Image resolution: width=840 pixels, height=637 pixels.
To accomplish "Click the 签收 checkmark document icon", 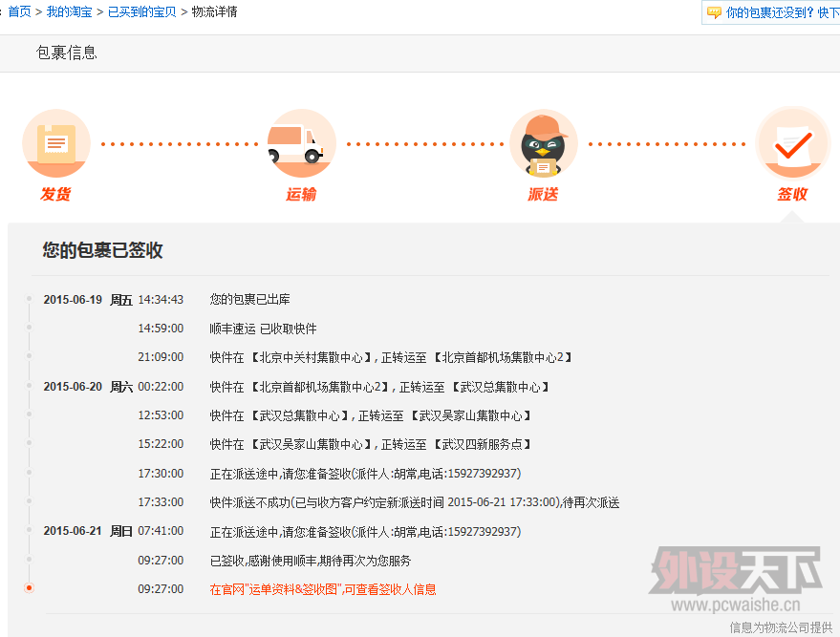I will (792, 143).
